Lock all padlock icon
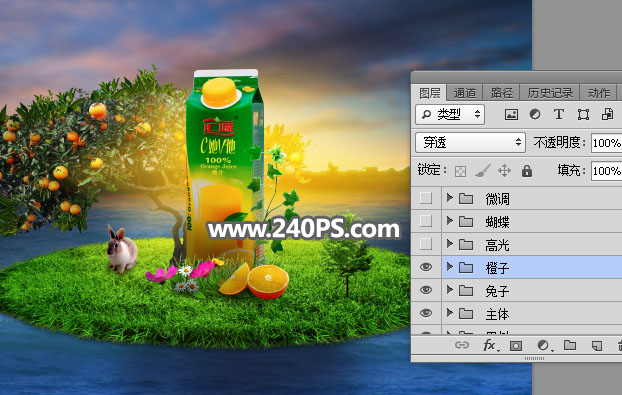622x395 pixels. pyautogui.click(x=527, y=171)
